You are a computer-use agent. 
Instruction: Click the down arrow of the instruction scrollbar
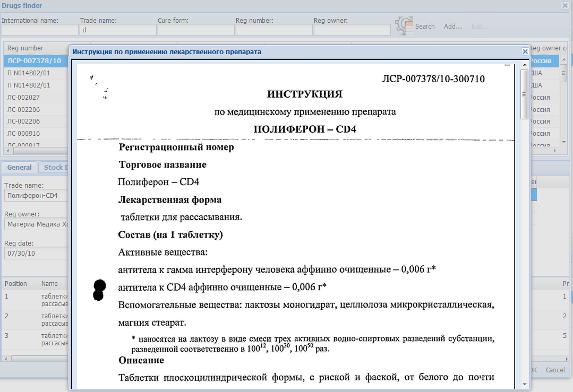coord(525,385)
